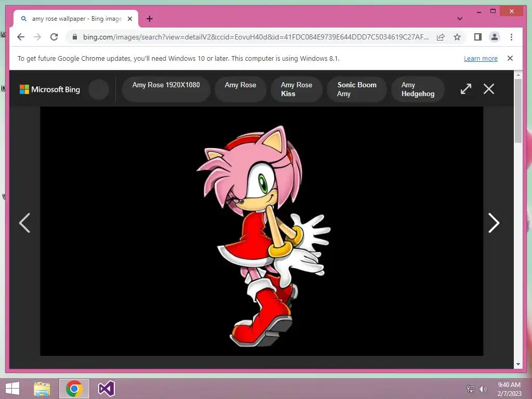Select the amy rose wallpaper Bing tab

point(76,19)
